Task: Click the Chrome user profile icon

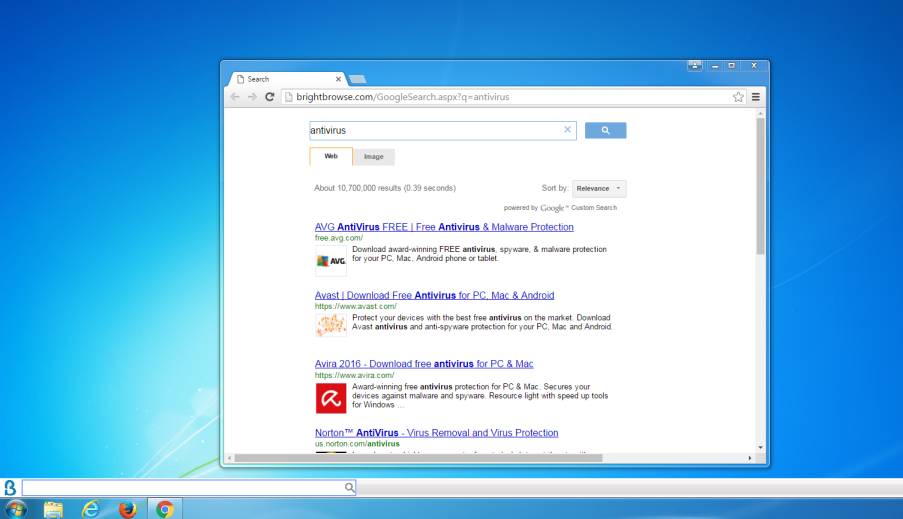Action: pos(695,66)
